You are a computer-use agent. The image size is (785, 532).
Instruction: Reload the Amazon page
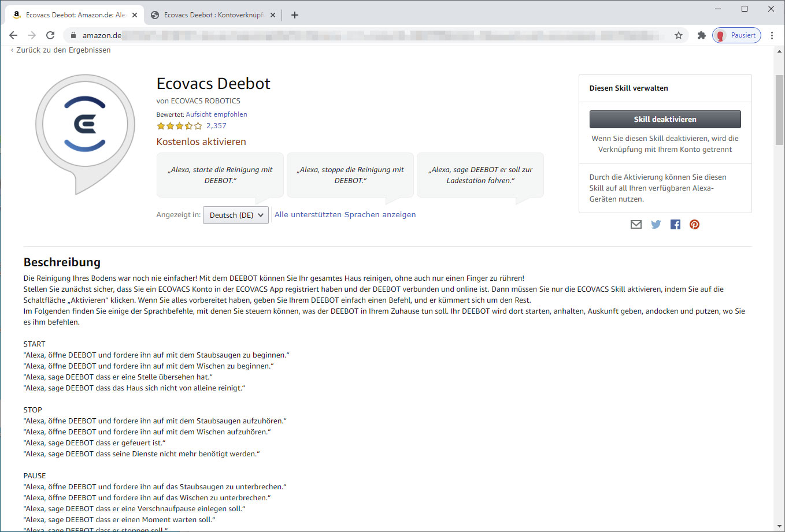pyautogui.click(x=50, y=35)
